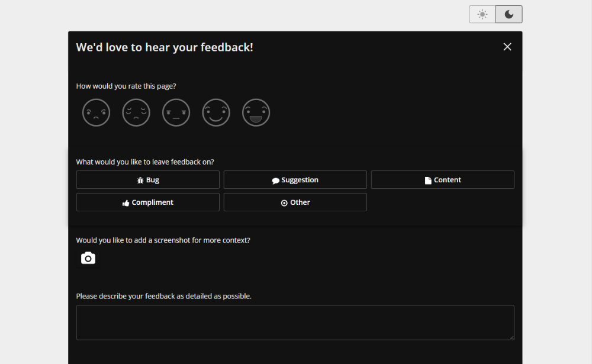Pick the neutral face rating

point(176,112)
